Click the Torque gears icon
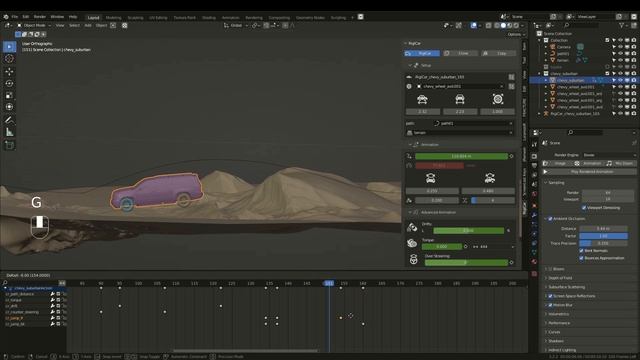The image size is (640, 360). [x=412, y=243]
